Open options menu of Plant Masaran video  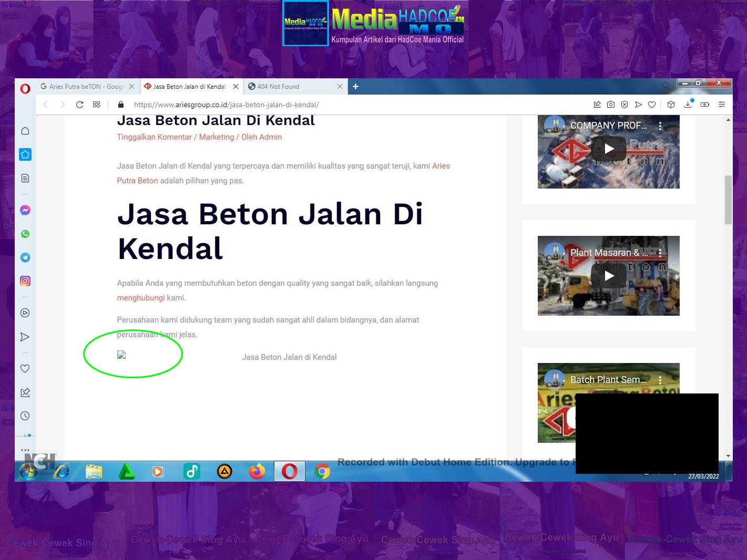[x=660, y=253]
